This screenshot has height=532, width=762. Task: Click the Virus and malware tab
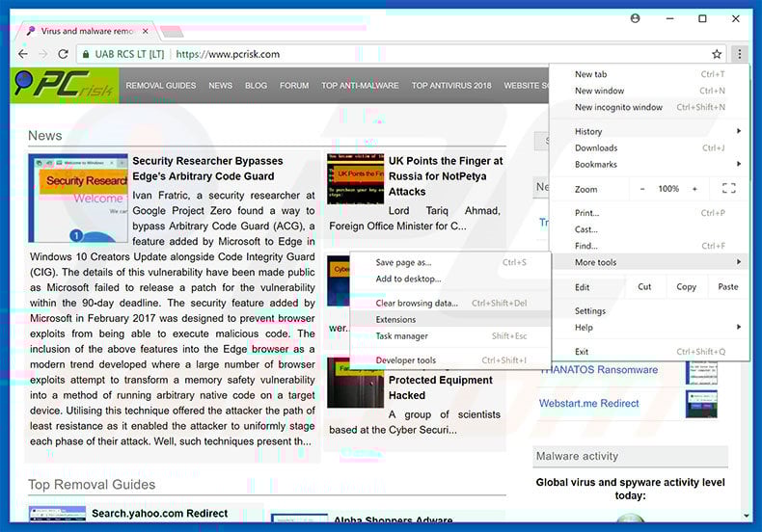click(88, 31)
